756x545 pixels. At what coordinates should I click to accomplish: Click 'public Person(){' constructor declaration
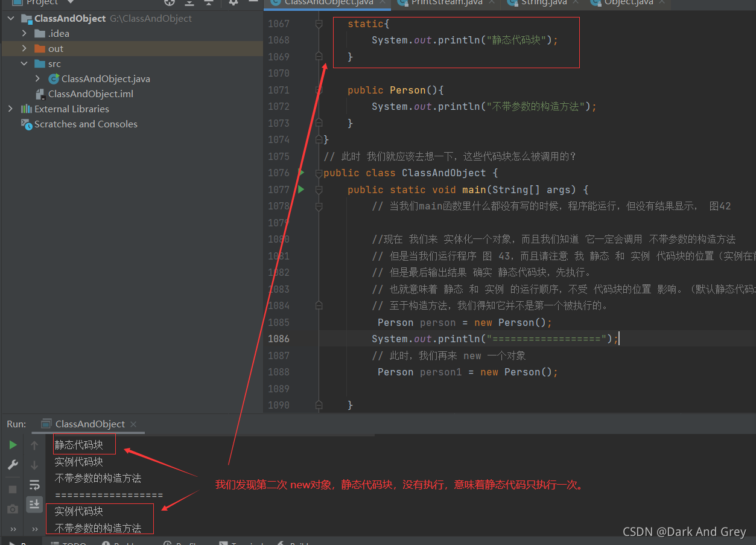[396, 90]
